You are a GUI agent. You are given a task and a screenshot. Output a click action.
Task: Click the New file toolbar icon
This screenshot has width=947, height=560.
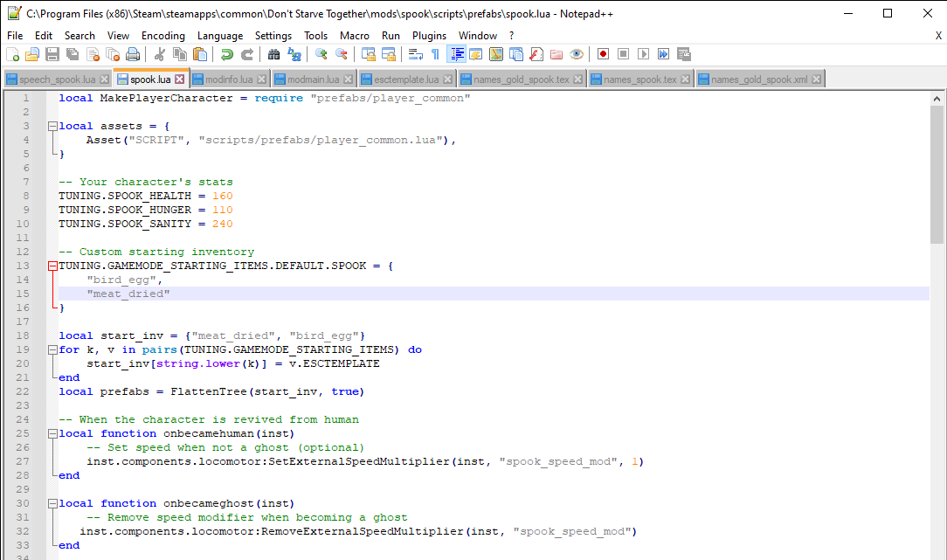click(x=12, y=54)
